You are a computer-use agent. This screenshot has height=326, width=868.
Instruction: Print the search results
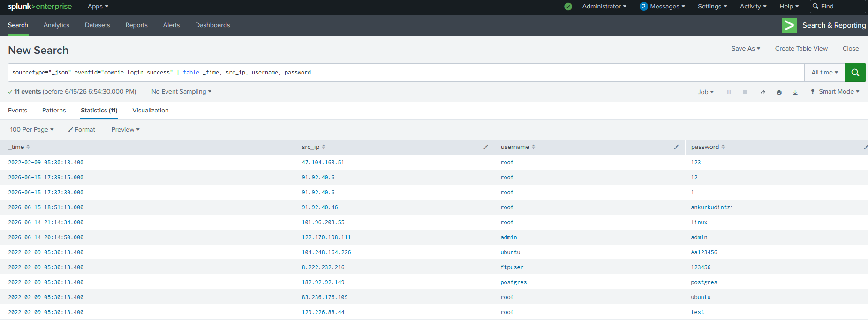click(779, 92)
